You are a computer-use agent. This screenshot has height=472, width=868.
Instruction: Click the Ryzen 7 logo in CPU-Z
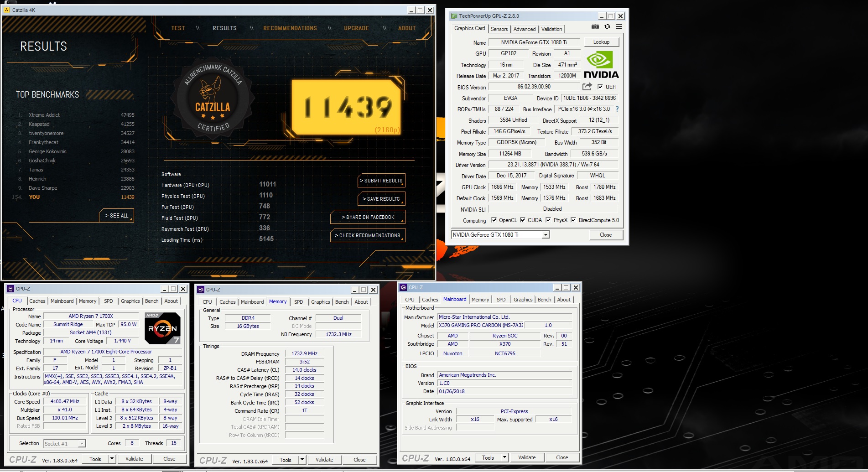[x=162, y=328]
